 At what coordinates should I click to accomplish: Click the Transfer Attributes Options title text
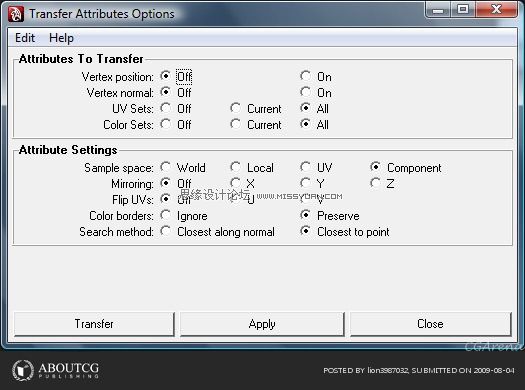point(102,14)
